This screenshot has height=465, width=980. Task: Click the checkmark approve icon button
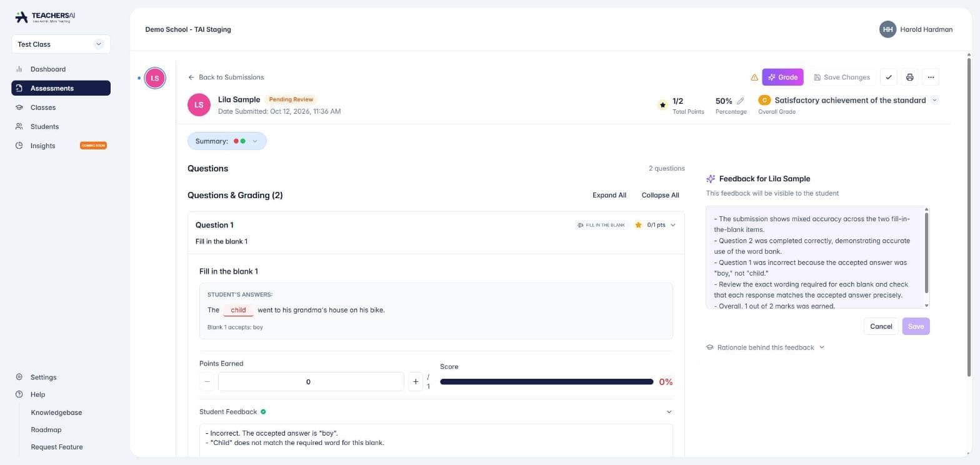click(889, 77)
